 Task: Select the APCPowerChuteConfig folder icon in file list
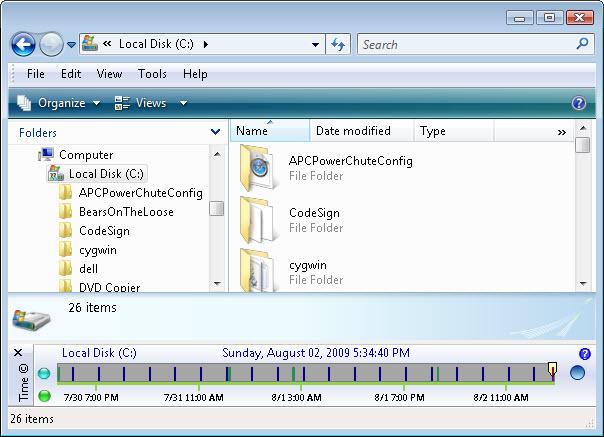pos(258,168)
